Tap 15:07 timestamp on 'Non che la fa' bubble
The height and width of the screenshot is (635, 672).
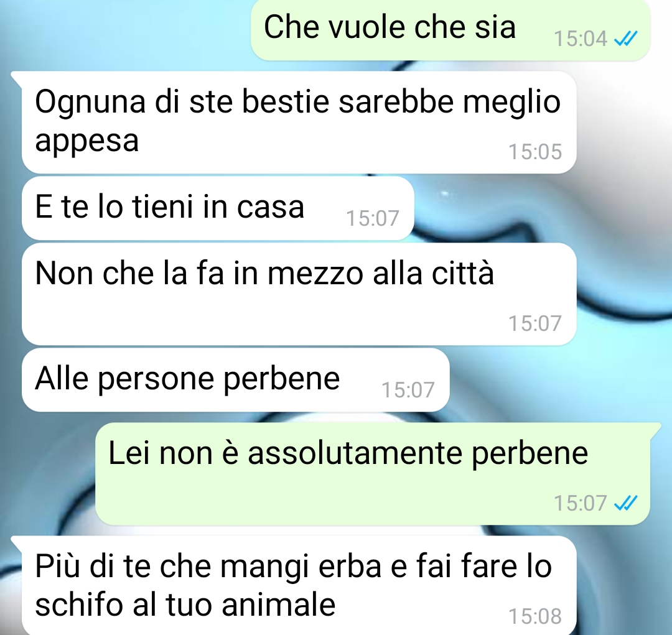(535, 323)
